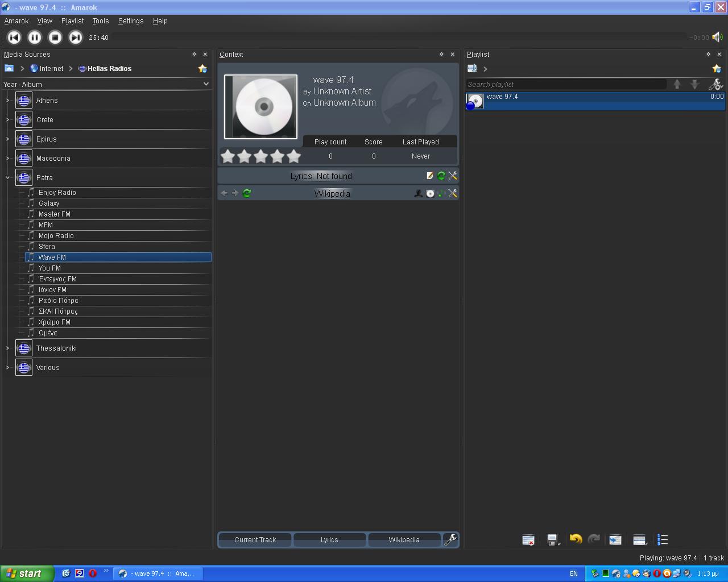This screenshot has width=728, height=582.
Task: Open the Tools menu
Action: click(101, 21)
